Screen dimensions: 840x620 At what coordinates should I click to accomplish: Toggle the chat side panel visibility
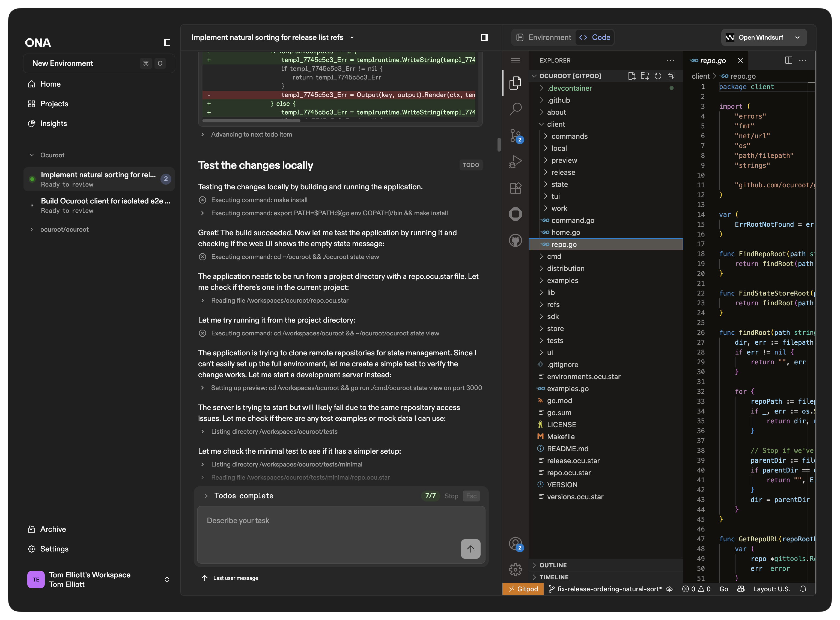tap(484, 37)
